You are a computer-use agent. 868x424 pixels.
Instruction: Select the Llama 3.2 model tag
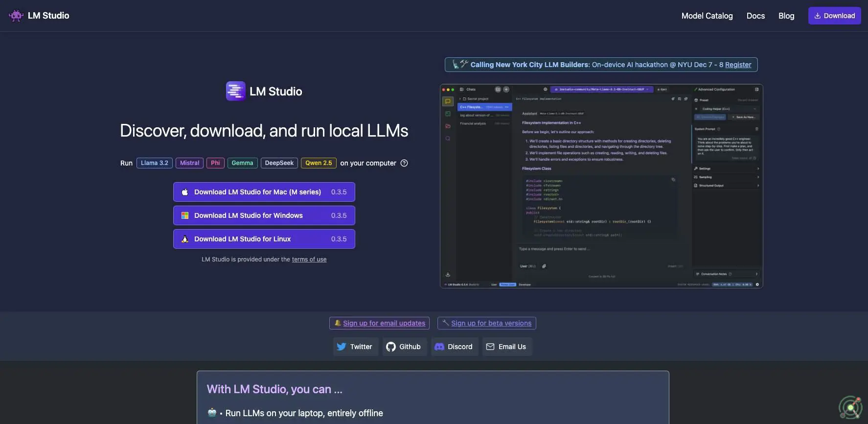[155, 163]
